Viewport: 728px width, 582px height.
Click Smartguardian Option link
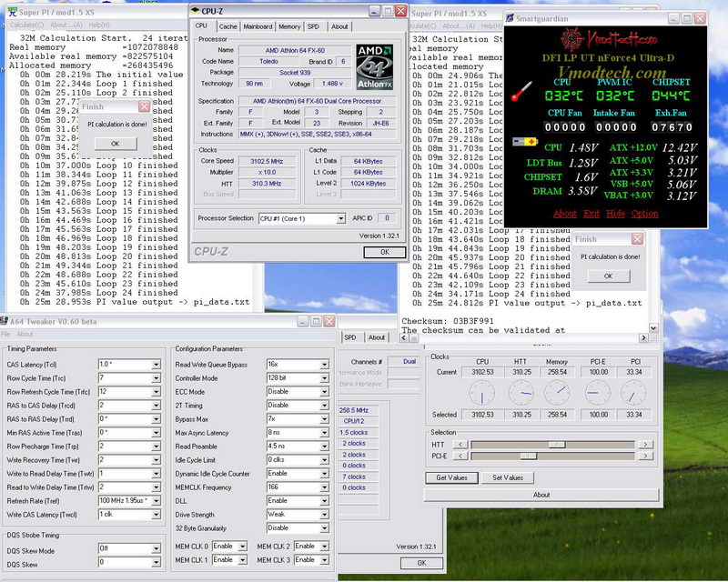644,214
